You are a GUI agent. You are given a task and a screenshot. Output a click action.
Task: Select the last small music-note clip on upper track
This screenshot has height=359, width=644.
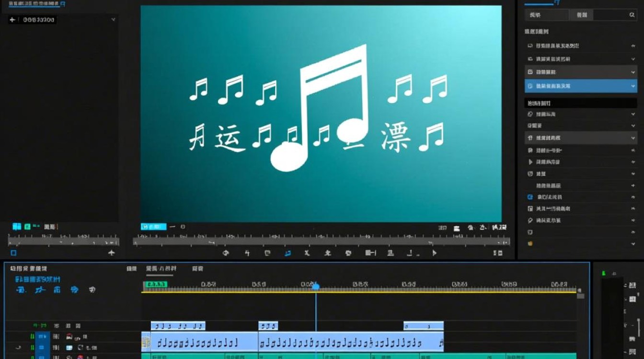tap(424, 326)
